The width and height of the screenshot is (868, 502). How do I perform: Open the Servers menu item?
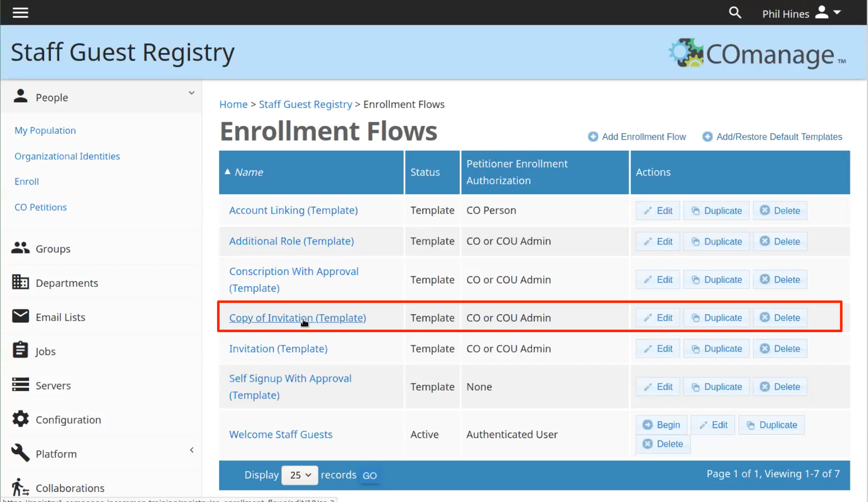coord(53,386)
